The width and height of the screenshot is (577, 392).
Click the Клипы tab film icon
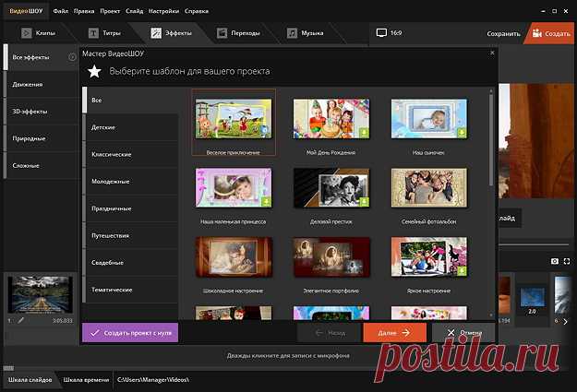coord(26,33)
